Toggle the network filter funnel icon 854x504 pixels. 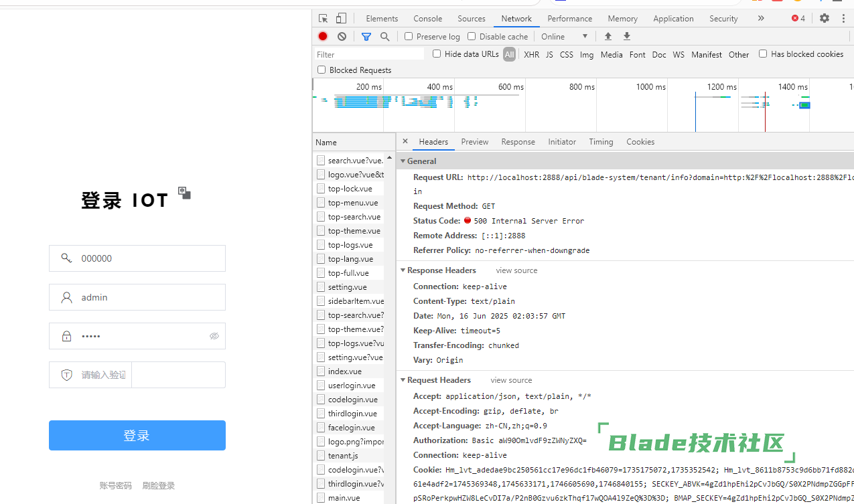(366, 36)
